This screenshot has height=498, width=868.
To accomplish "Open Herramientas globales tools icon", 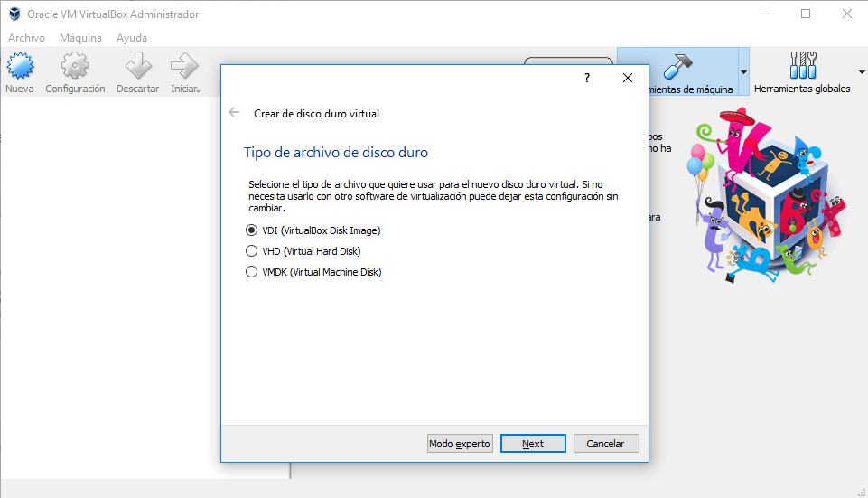I will click(802, 66).
